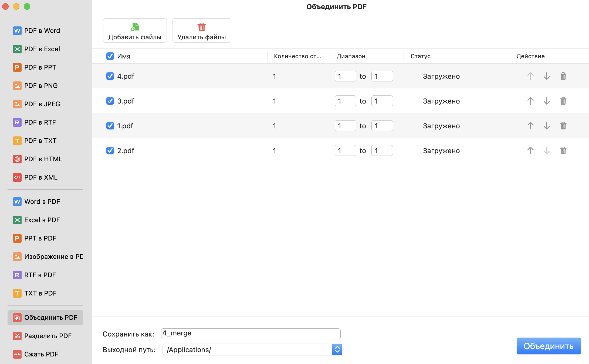The image size is (589, 364).
Task: Click the green Add files icon
Action: tap(135, 27)
